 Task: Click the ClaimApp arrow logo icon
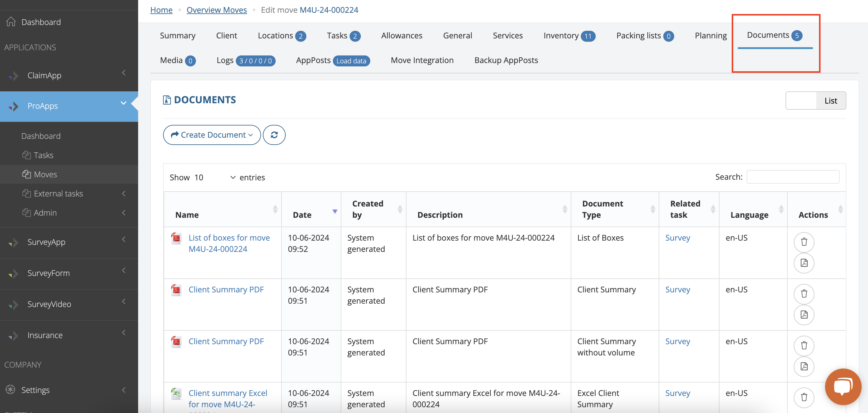[13, 76]
